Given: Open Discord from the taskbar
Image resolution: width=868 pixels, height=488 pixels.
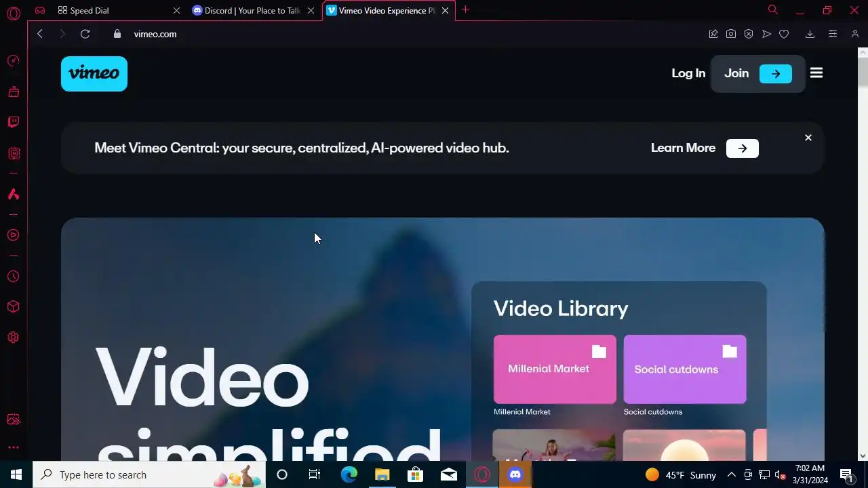Looking at the screenshot, I should 515,474.
